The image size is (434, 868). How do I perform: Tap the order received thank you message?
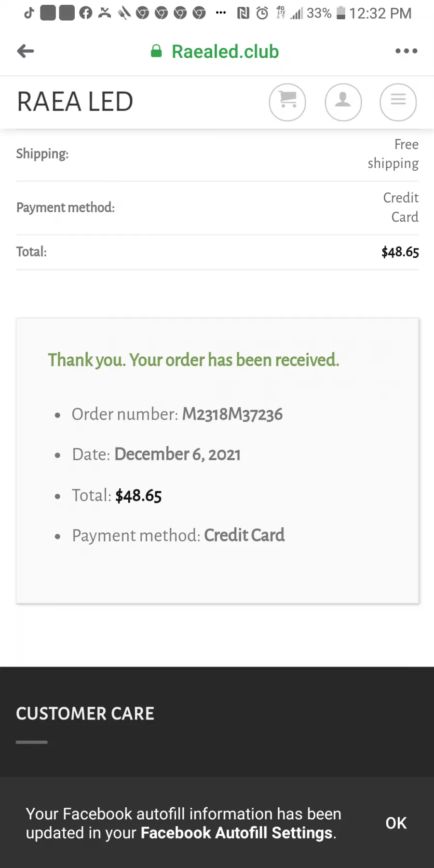(193, 360)
